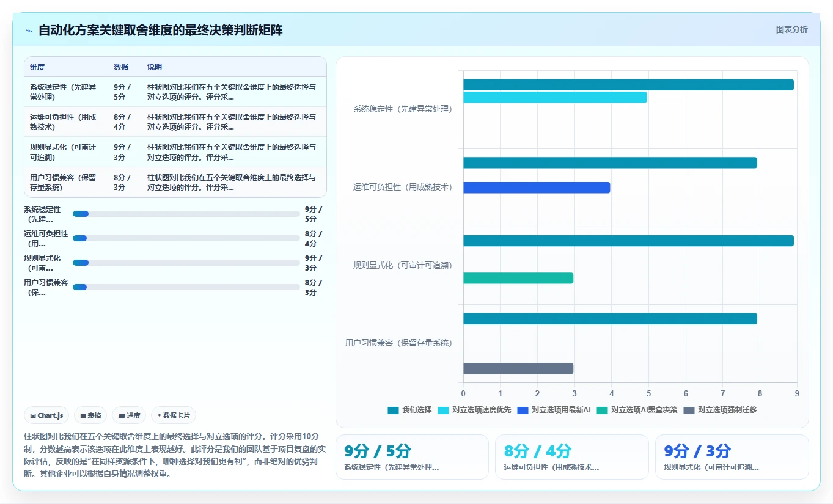Click the 数据 column header
The width and height of the screenshot is (833, 504).
[121, 67]
